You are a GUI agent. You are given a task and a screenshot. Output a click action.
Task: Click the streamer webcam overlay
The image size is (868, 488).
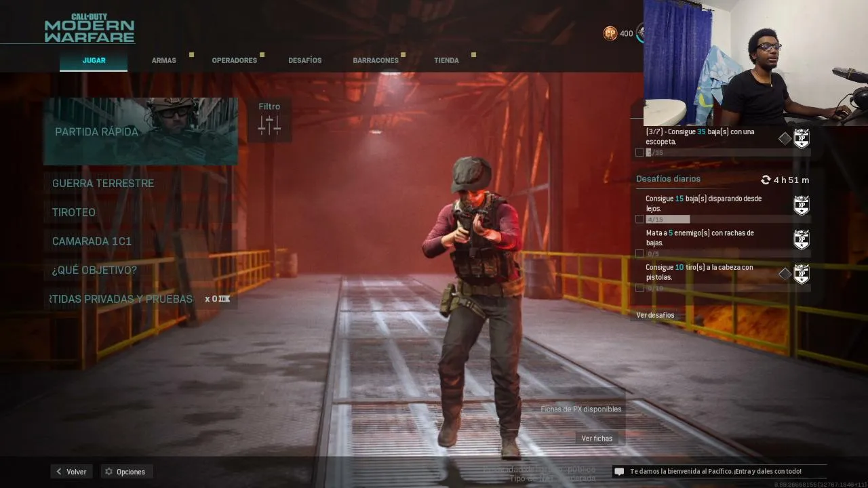pos(755,63)
